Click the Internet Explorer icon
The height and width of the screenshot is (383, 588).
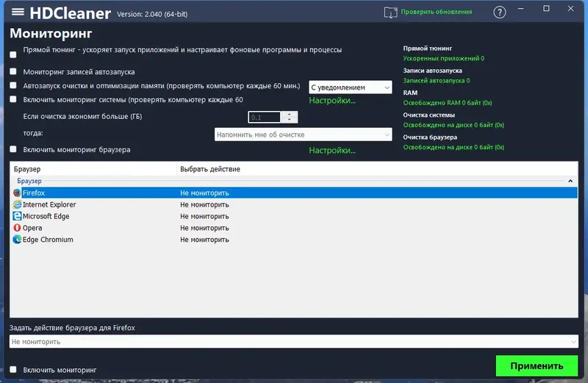pyautogui.click(x=17, y=204)
